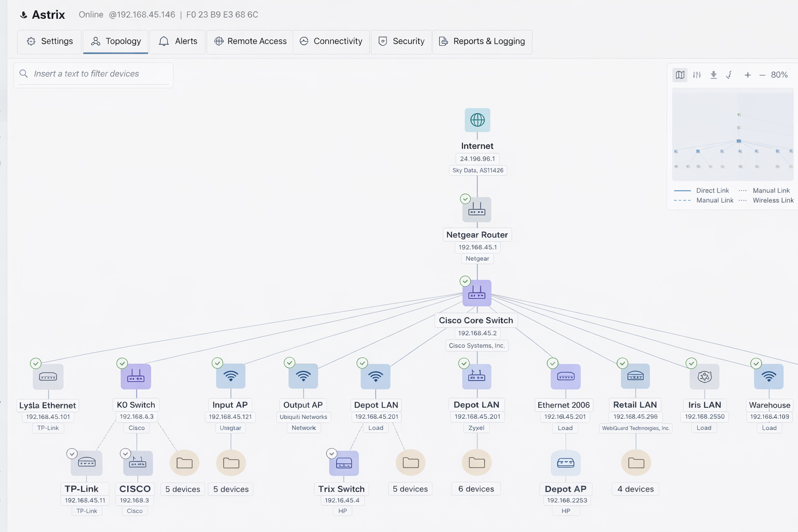
Task: Click the Input AP wireless icon
Action: click(x=231, y=376)
